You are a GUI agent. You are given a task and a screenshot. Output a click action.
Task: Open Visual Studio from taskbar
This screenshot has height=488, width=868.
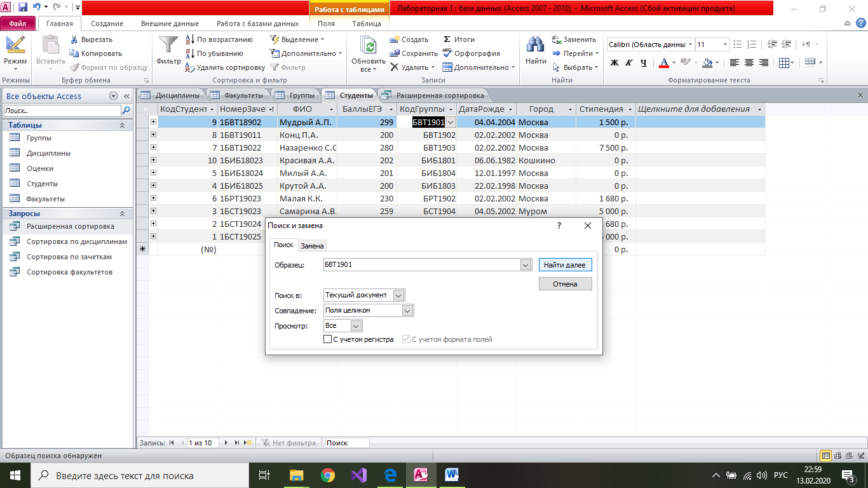pos(358,475)
